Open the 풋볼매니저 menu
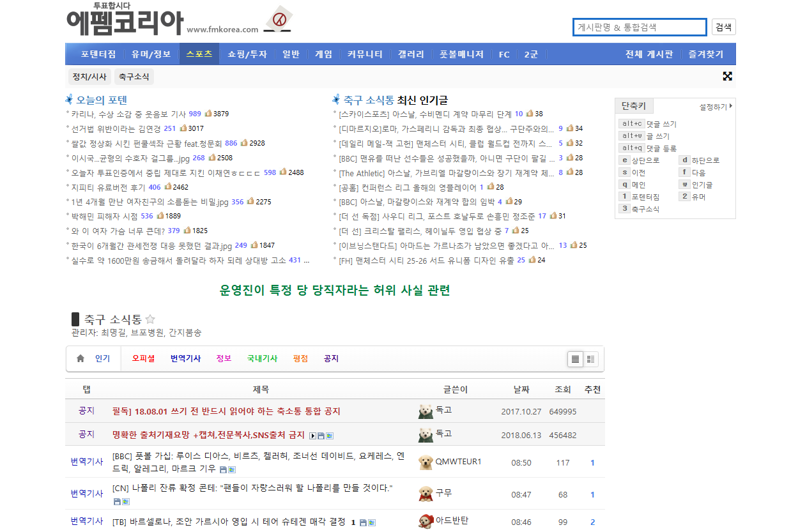The width and height of the screenshot is (791, 532). (x=461, y=54)
